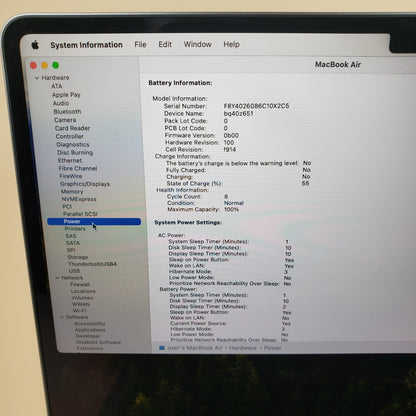This screenshot has width=416, height=416.
Task: Open the Help menu
Action: pos(231,44)
